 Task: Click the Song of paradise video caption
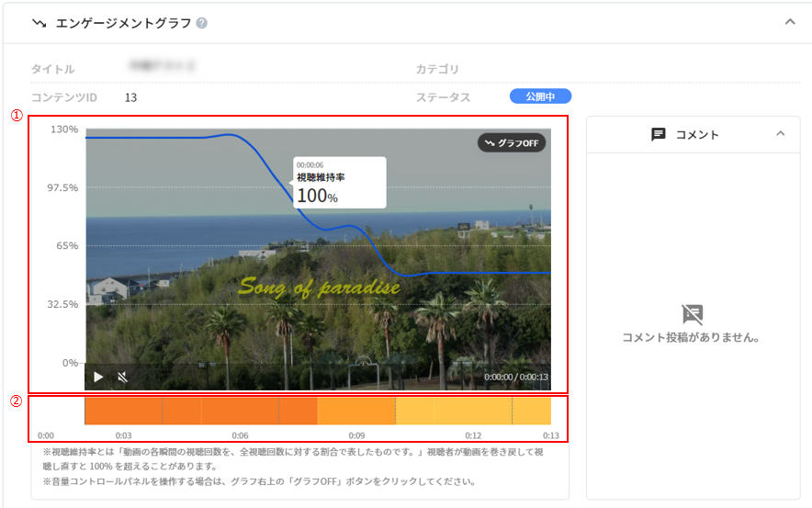pyautogui.click(x=319, y=288)
